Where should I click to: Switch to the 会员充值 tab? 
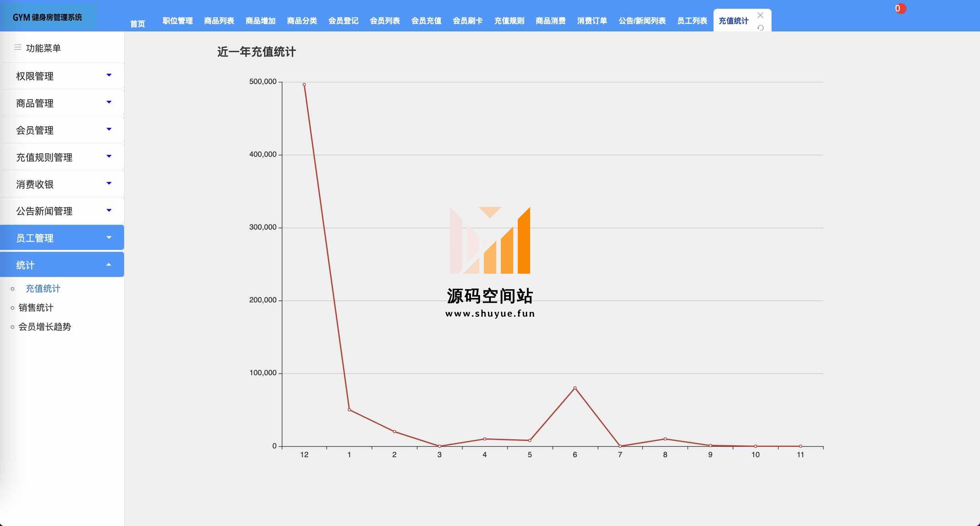pos(426,21)
